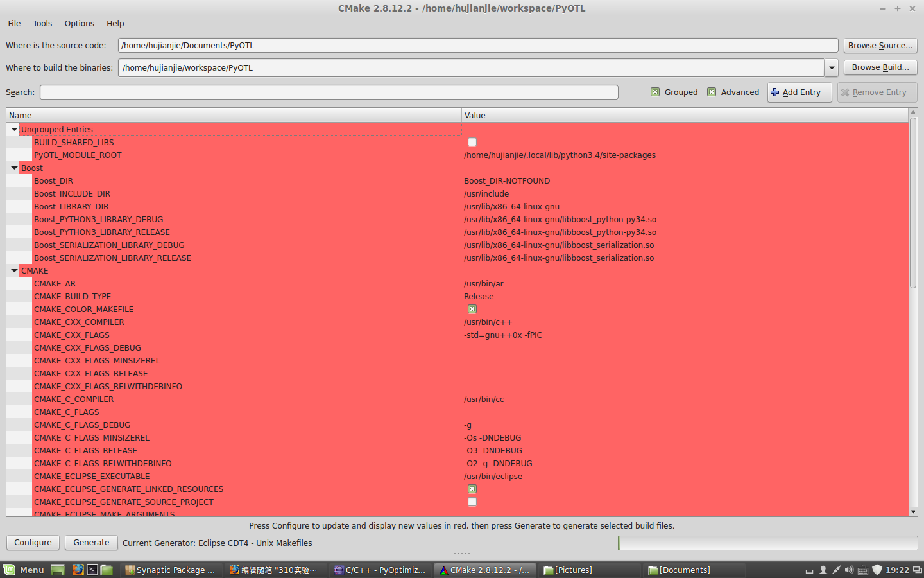The image size is (924, 578).
Task: Focus the Search input field
Action: (329, 92)
